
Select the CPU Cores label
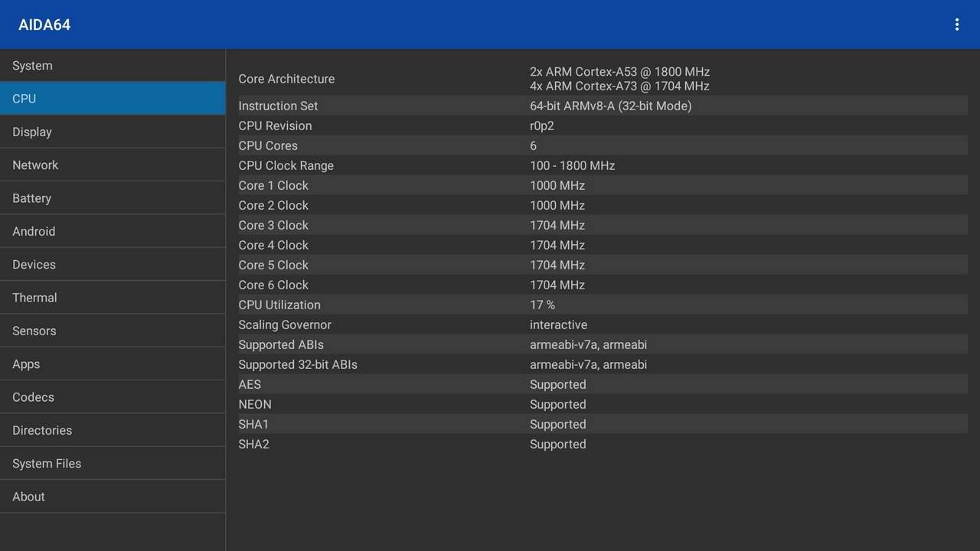268,145
